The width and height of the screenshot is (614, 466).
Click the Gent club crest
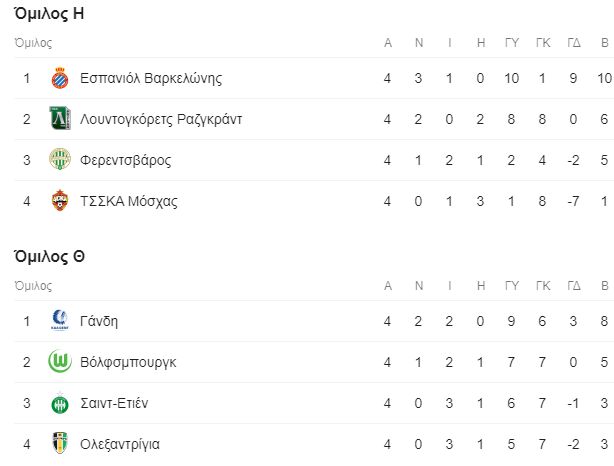[60, 320]
